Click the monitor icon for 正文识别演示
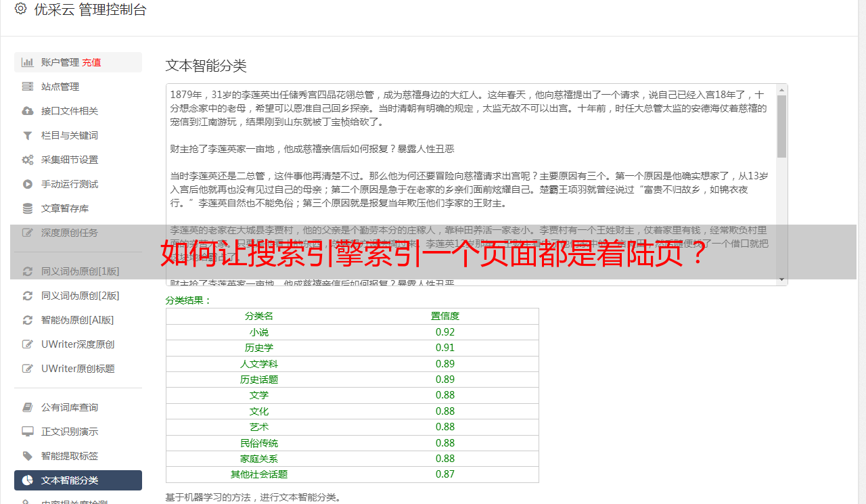 click(28, 432)
